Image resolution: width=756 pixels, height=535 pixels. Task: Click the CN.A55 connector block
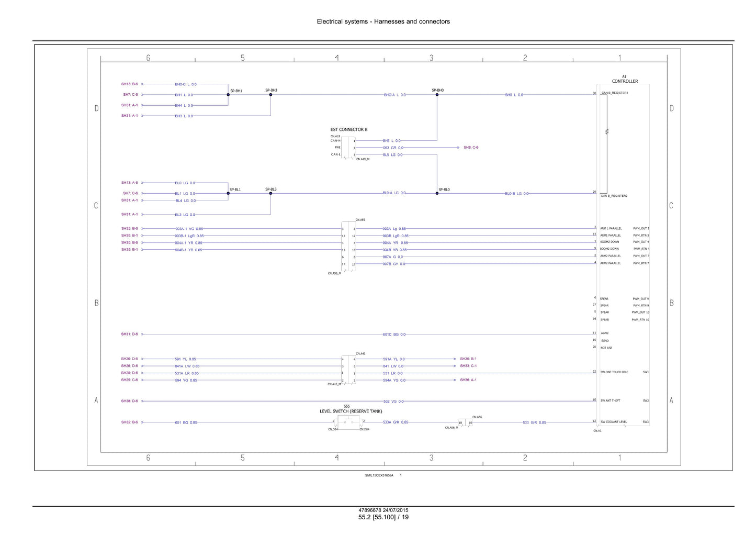348,246
